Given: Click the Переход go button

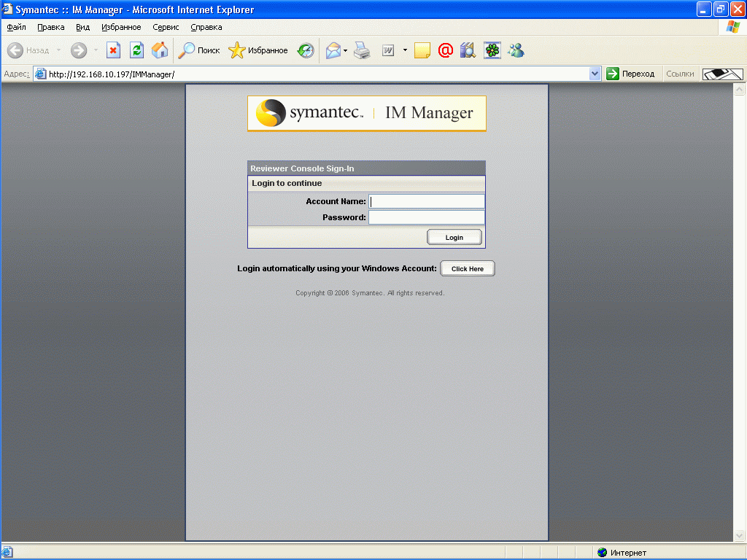Looking at the screenshot, I should (x=630, y=74).
